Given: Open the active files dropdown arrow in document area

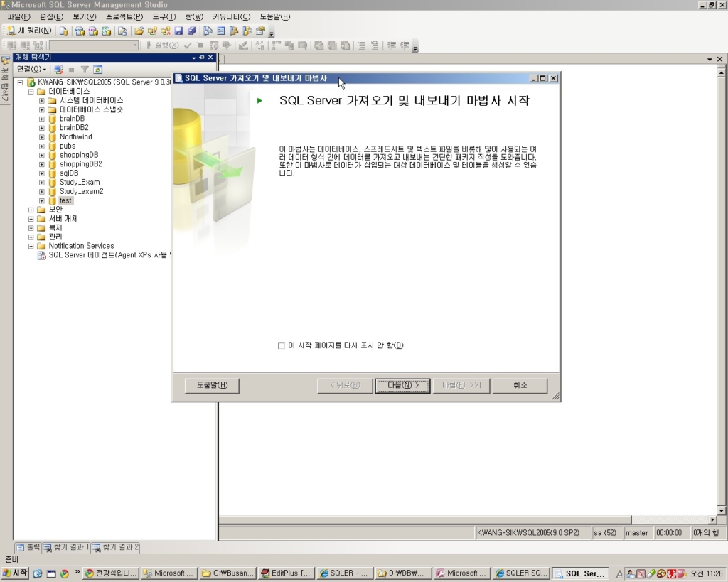Looking at the screenshot, I should [x=710, y=59].
